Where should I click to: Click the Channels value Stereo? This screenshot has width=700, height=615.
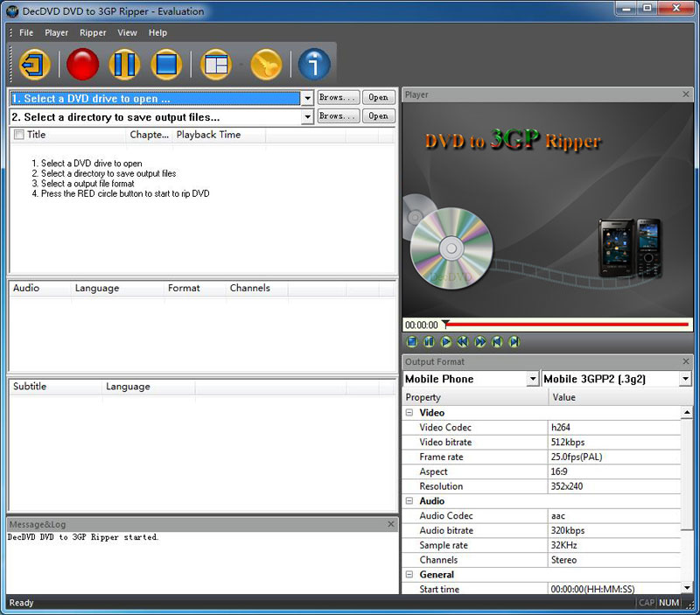[614, 560]
